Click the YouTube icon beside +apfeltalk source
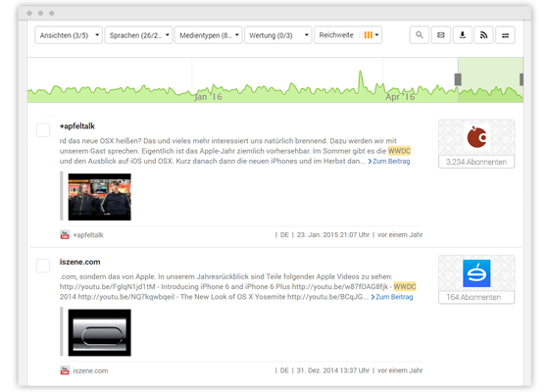 [x=65, y=235]
